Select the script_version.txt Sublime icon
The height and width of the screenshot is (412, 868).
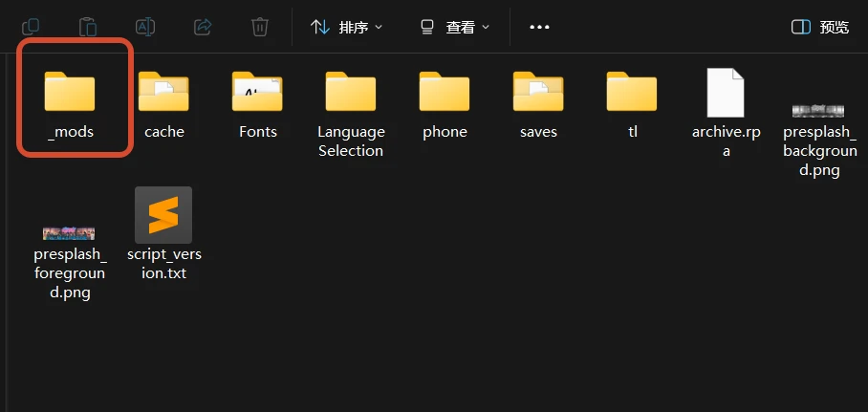click(x=163, y=215)
